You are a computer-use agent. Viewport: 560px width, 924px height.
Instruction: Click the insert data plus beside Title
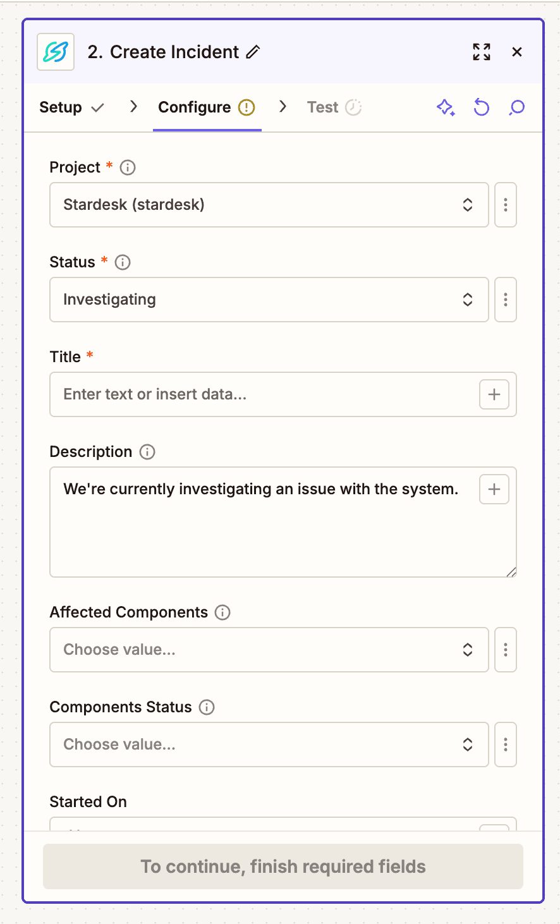pos(494,394)
